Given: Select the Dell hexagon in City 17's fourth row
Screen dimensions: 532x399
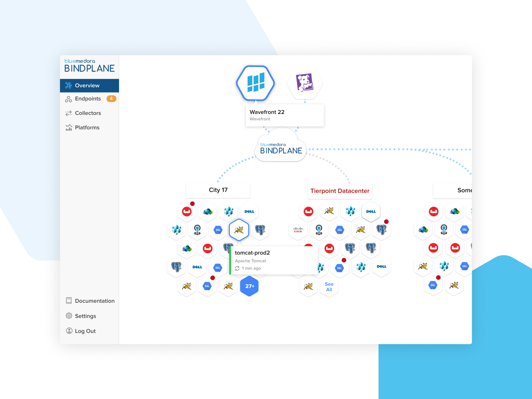Looking at the screenshot, I should click(x=197, y=267).
